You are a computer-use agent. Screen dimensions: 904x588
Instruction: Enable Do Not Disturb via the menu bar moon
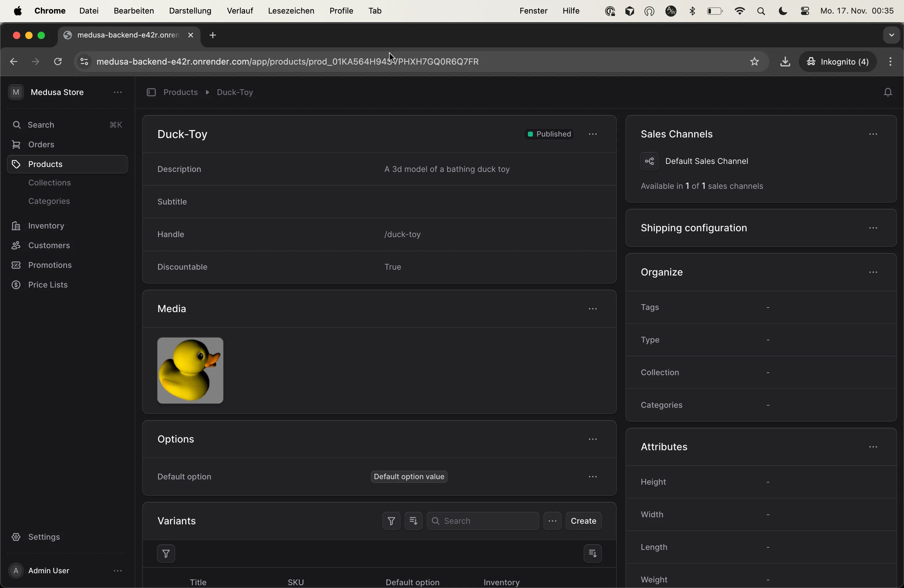tap(783, 11)
